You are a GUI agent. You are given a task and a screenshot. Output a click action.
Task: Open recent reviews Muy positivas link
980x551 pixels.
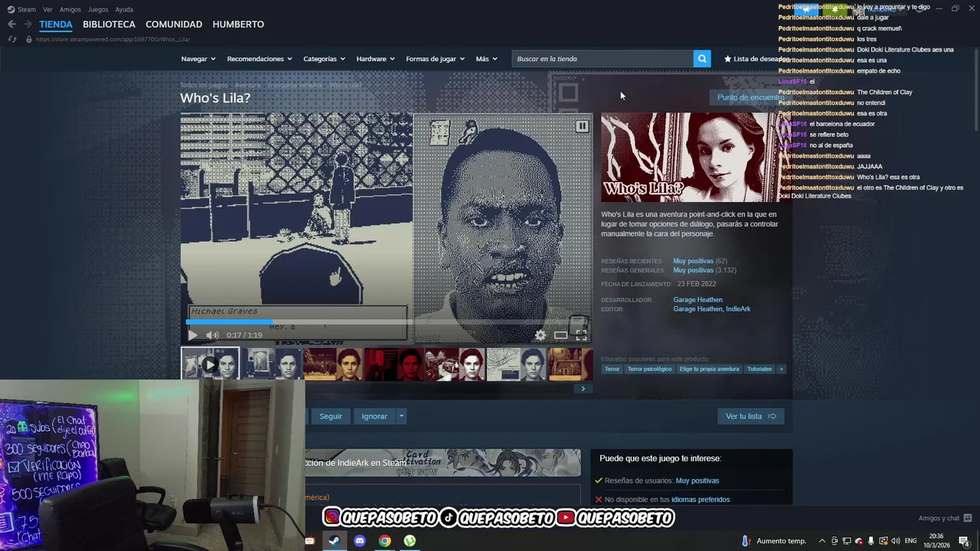[x=693, y=261]
